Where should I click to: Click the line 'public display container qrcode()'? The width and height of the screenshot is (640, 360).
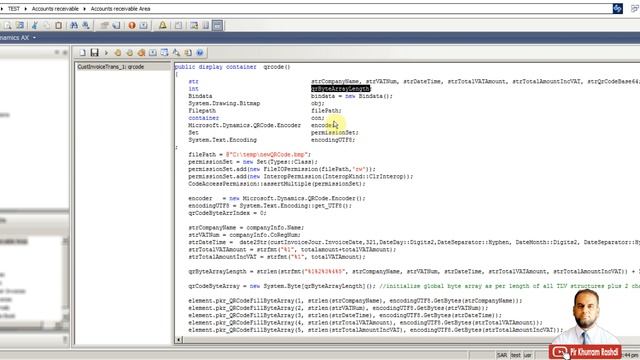pyautogui.click(x=232, y=67)
